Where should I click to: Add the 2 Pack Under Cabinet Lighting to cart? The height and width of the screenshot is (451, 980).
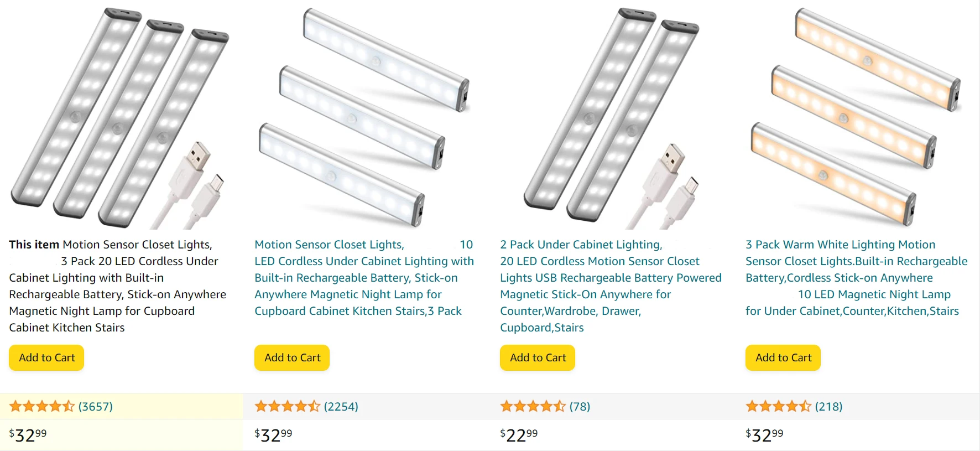click(538, 357)
